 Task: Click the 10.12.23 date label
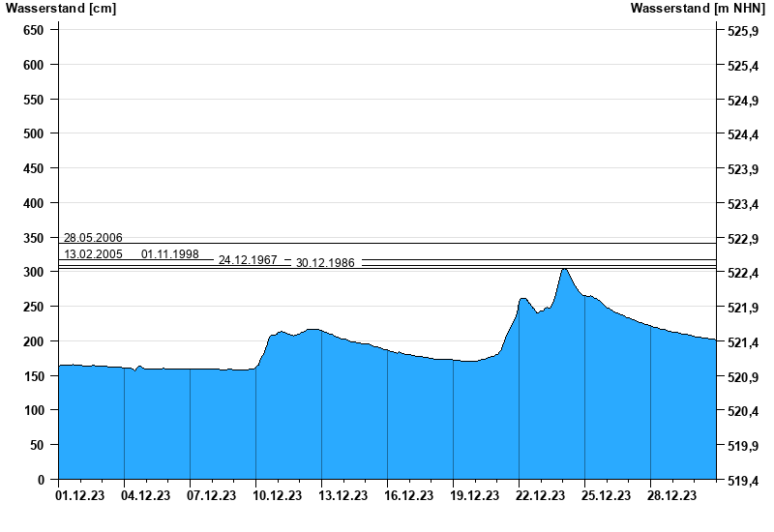coord(277,495)
